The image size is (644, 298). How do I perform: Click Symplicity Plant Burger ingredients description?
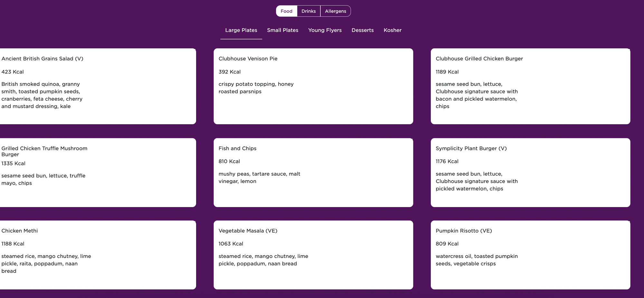[477, 181]
